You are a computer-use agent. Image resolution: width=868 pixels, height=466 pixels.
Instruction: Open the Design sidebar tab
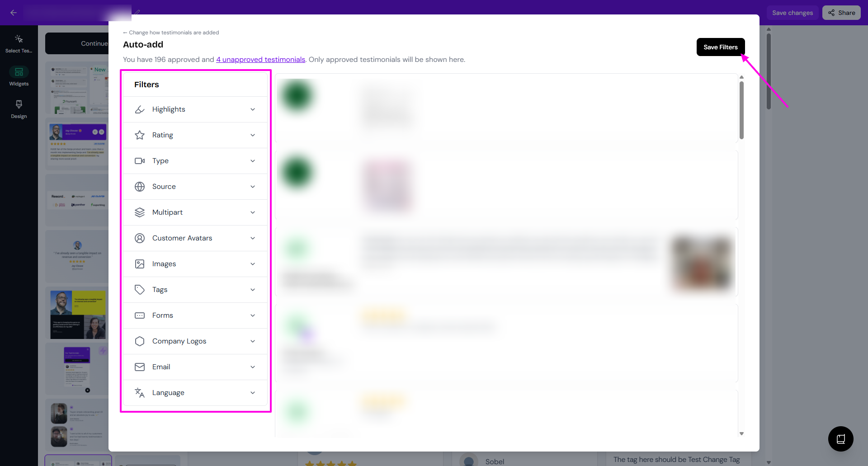click(19, 109)
